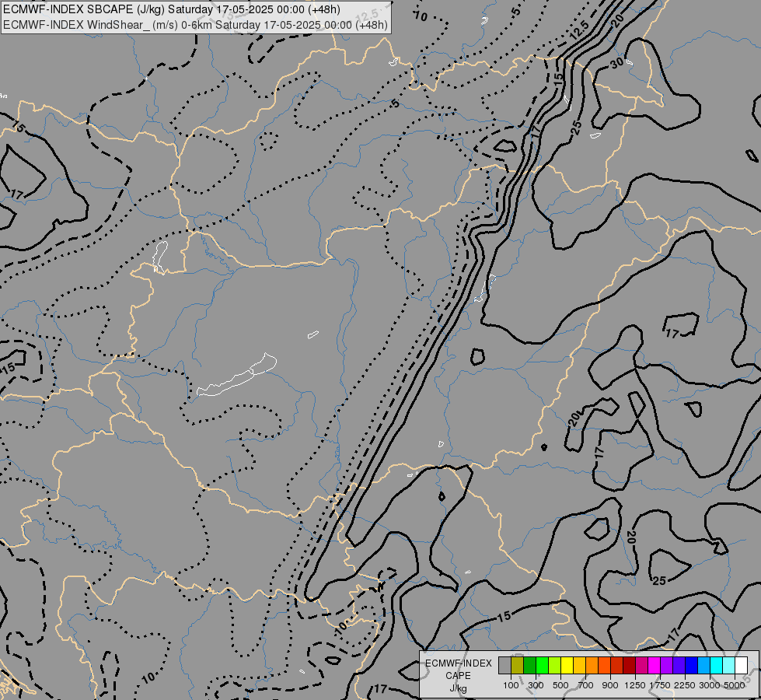Click the orange swatch right of 700 tick

(592, 665)
